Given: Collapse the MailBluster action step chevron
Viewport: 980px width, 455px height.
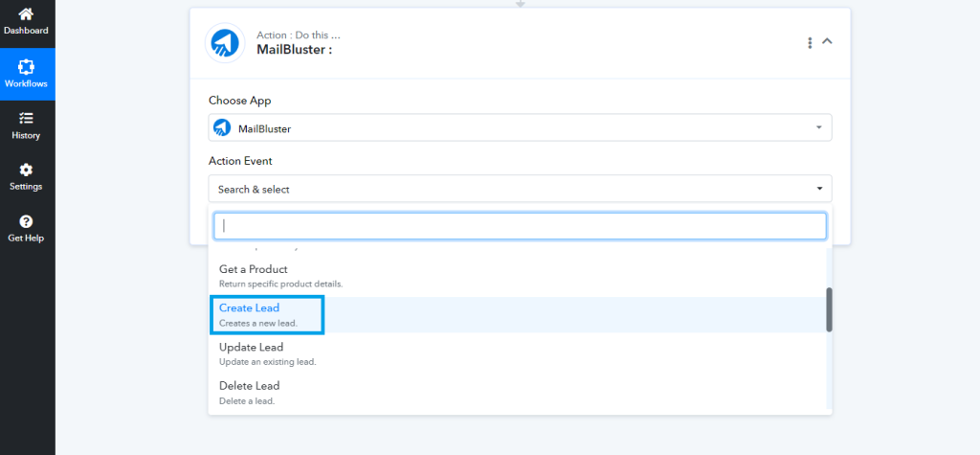Looking at the screenshot, I should click(x=827, y=41).
